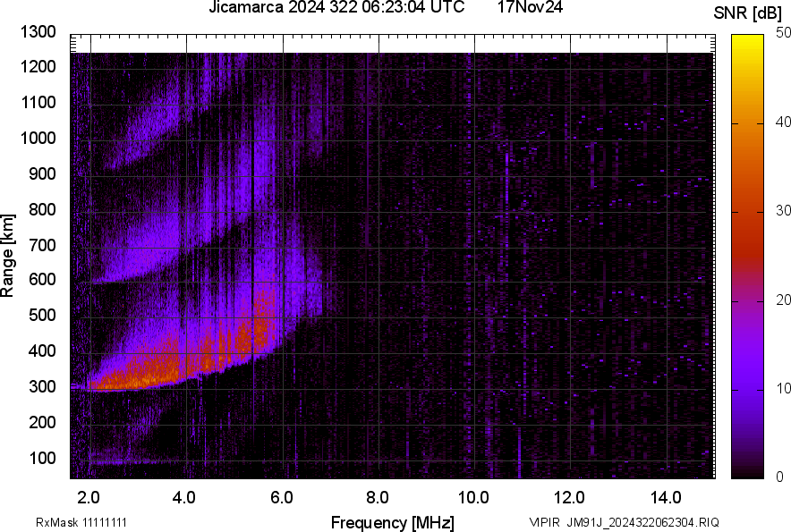Click range tick label '100'
This screenshot has height=532, width=791.
tap(42, 458)
